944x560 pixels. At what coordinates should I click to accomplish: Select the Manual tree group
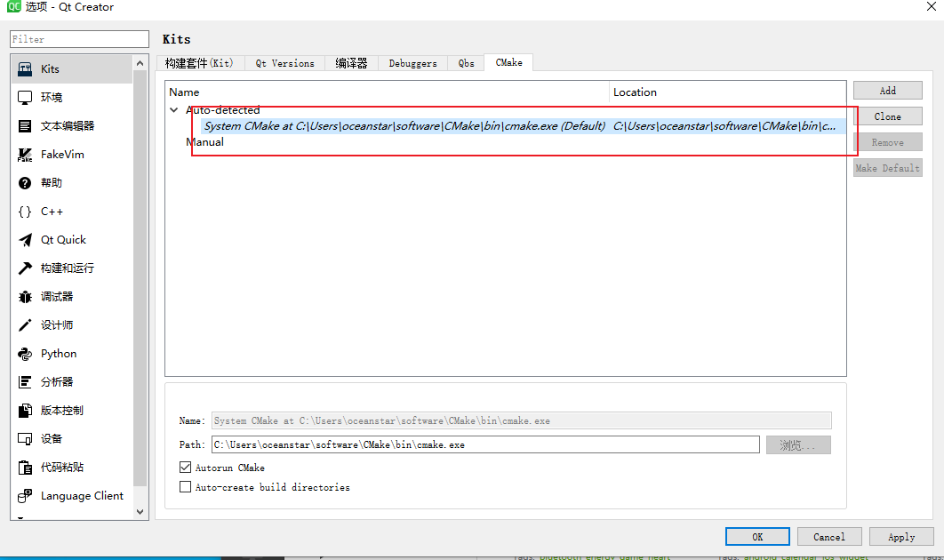pos(204,142)
